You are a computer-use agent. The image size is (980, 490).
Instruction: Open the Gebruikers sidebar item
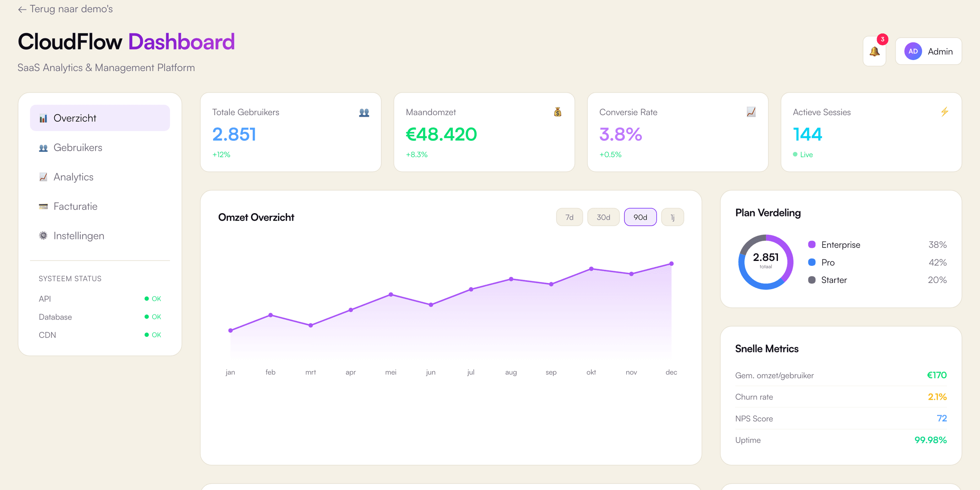(100, 148)
